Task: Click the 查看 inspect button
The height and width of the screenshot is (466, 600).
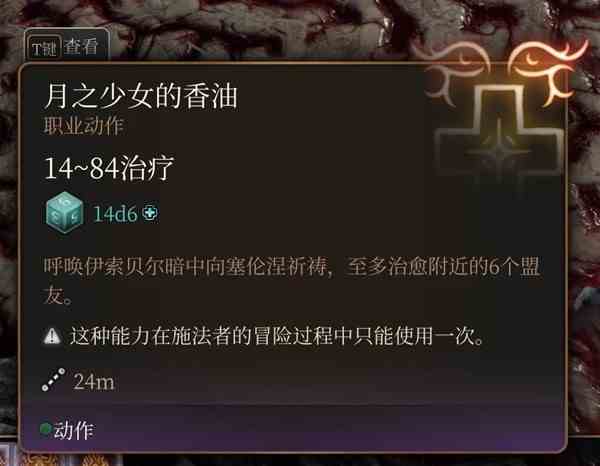Action: coord(81,47)
